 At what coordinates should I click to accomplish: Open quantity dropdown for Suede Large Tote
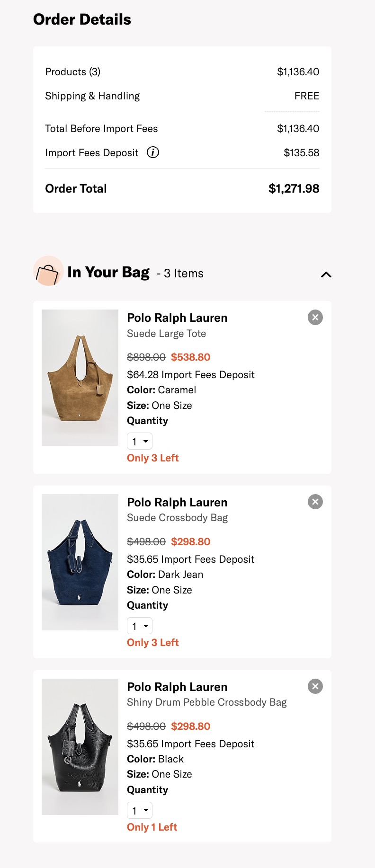coord(140,442)
